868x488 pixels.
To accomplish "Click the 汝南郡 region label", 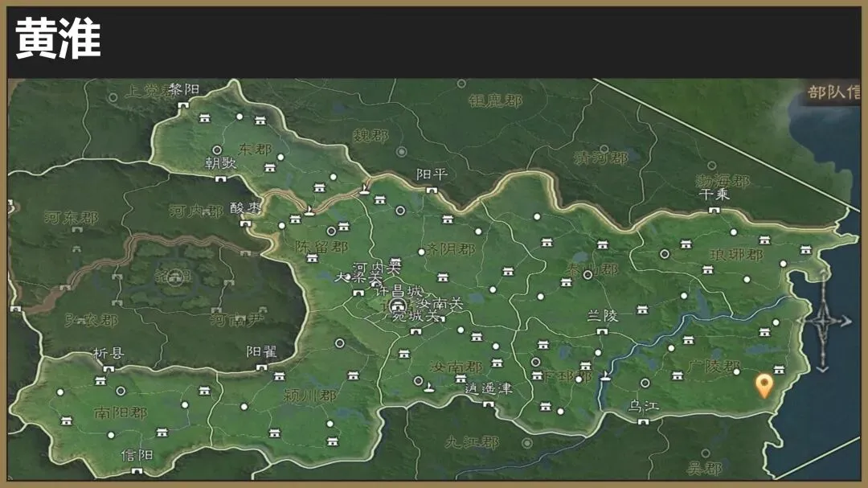I will pos(456,367).
